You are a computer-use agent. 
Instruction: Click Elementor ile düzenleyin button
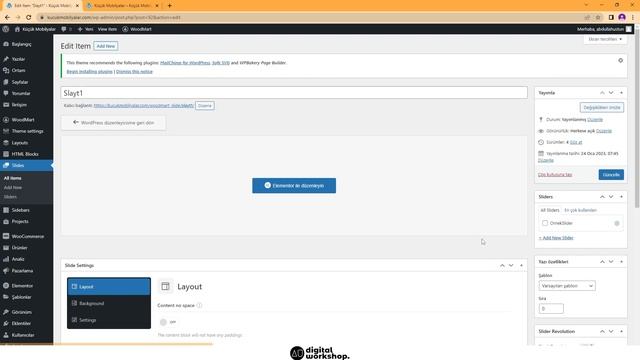(294, 185)
